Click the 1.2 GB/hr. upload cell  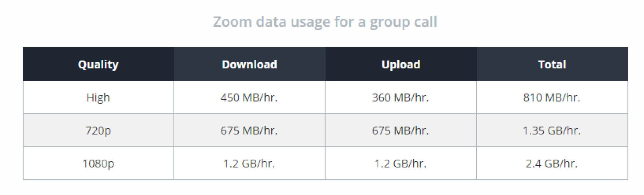[401, 164]
